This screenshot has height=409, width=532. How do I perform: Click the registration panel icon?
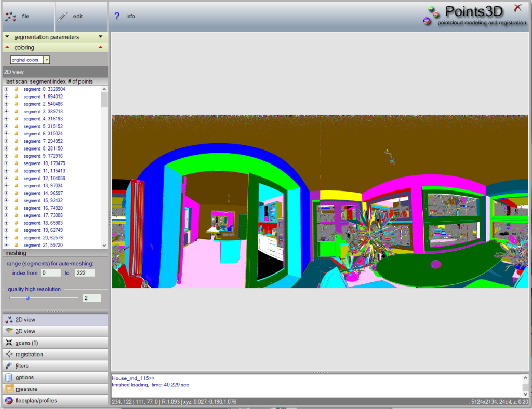8,355
